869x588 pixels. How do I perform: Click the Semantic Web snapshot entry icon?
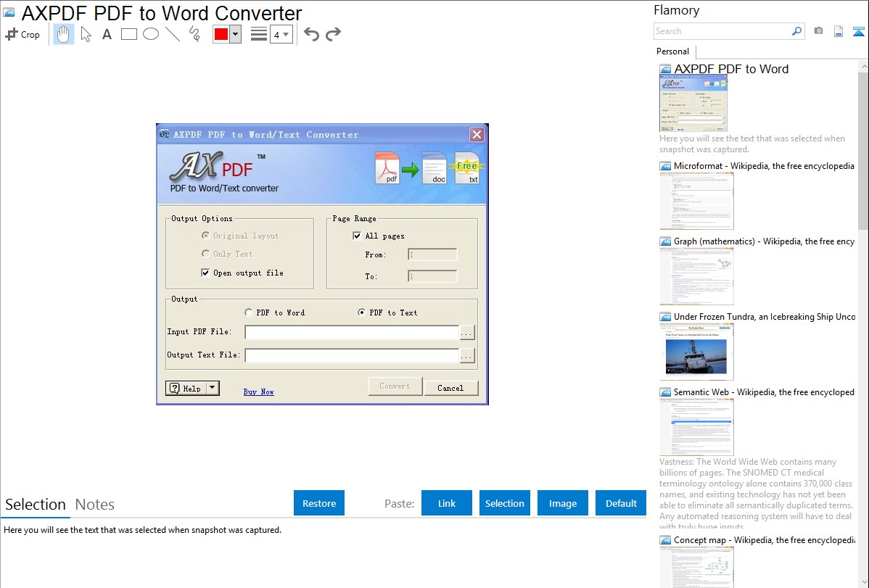pyautogui.click(x=665, y=392)
